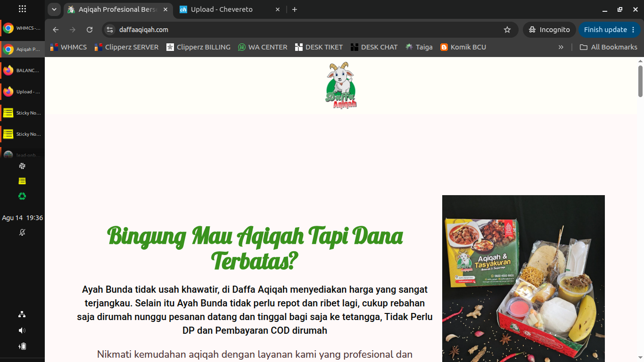The image size is (644, 362).
Task: Open the tab search dropdown
Action: tap(54, 9)
